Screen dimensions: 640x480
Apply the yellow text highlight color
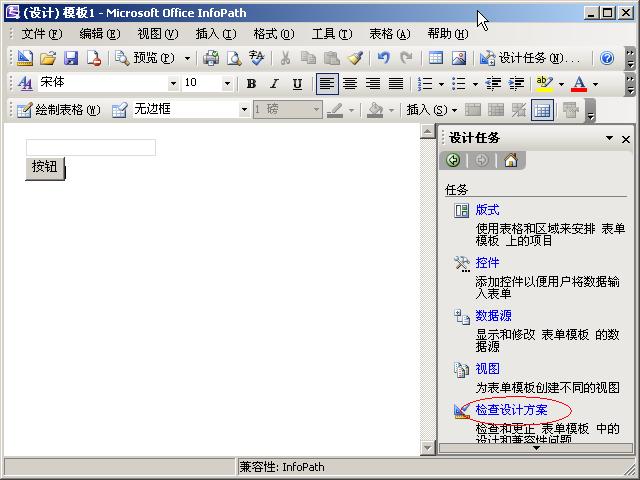[544, 84]
